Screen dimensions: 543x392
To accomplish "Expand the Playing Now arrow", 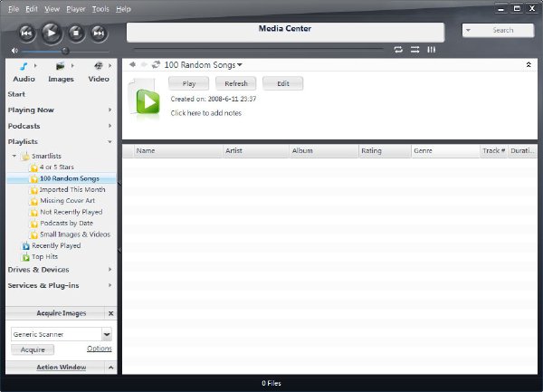I will pos(110,110).
